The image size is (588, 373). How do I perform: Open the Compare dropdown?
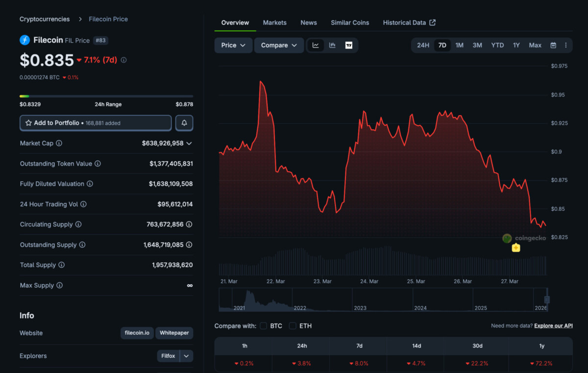click(279, 45)
